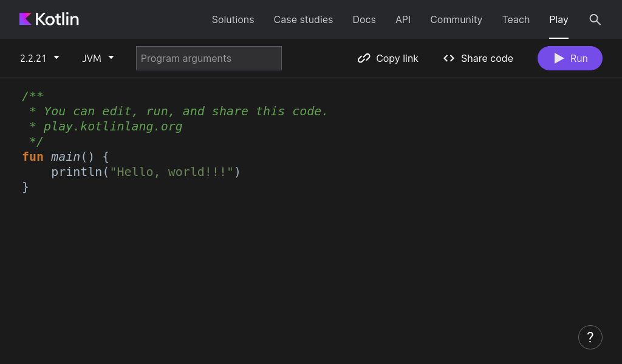Open the Kotlin version 2.2.21 dropdown
Viewport: 622px width, 364px height.
click(x=39, y=58)
